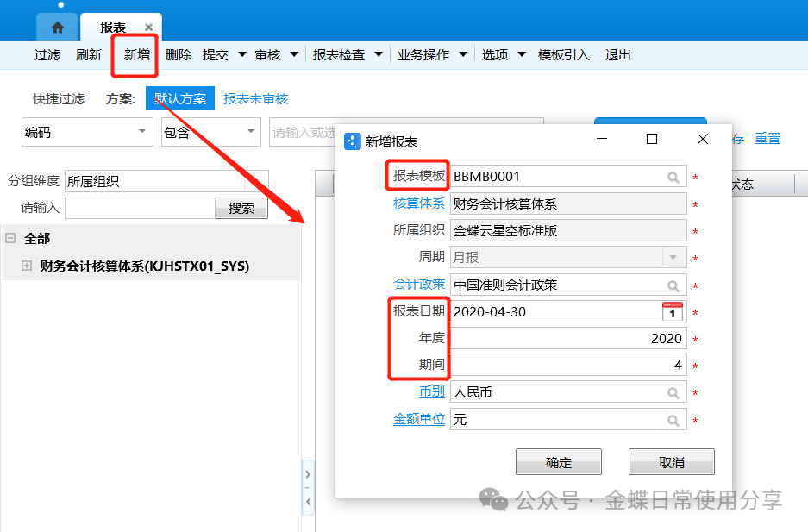Open the 报表检查 menu

(338, 55)
